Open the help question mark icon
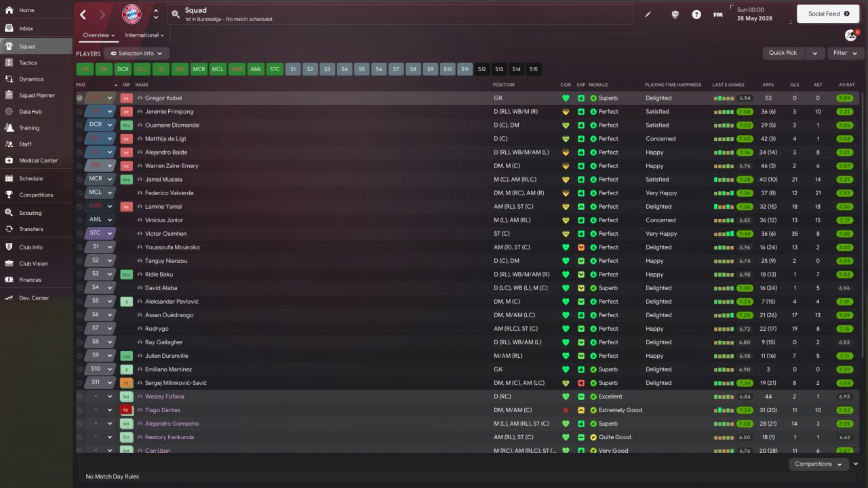This screenshot has width=868, height=488. pyautogui.click(x=696, y=14)
